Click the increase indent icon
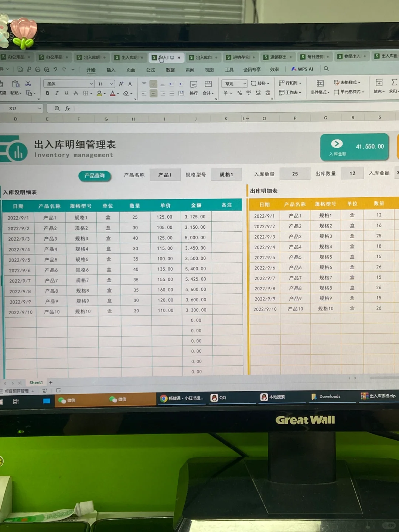Image resolution: width=399 pixels, height=532 pixels. click(181, 84)
